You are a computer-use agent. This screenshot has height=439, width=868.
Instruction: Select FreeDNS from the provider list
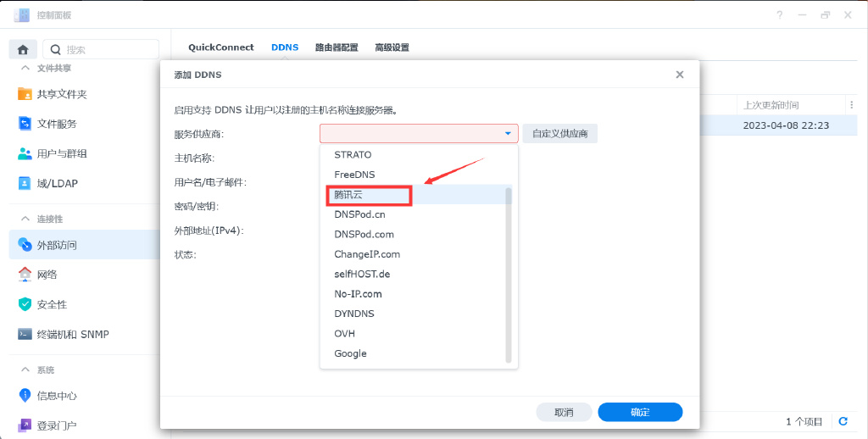coord(415,175)
